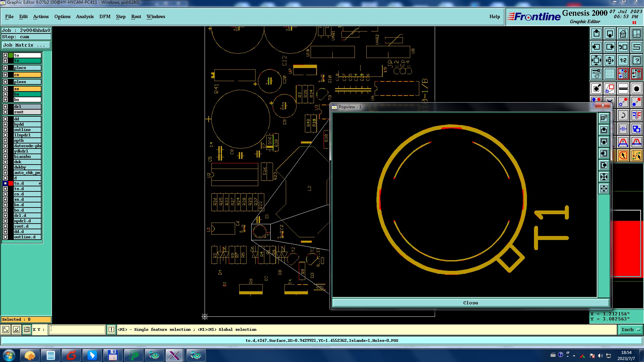The height and width of the screenshot is (362, 644).
Task: Open the Job Matrix panel expander
Action: [x=26, y=45]
